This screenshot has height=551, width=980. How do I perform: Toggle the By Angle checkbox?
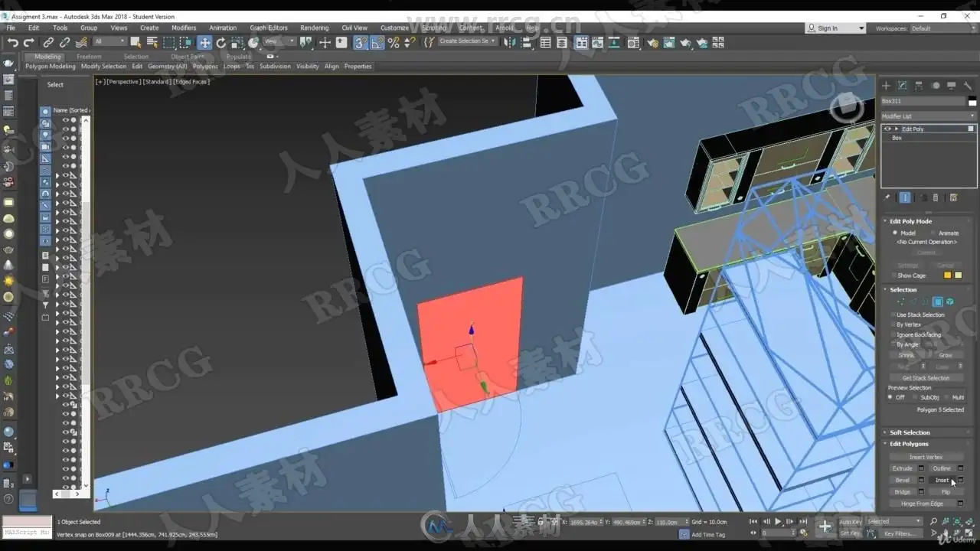(893, 344)
